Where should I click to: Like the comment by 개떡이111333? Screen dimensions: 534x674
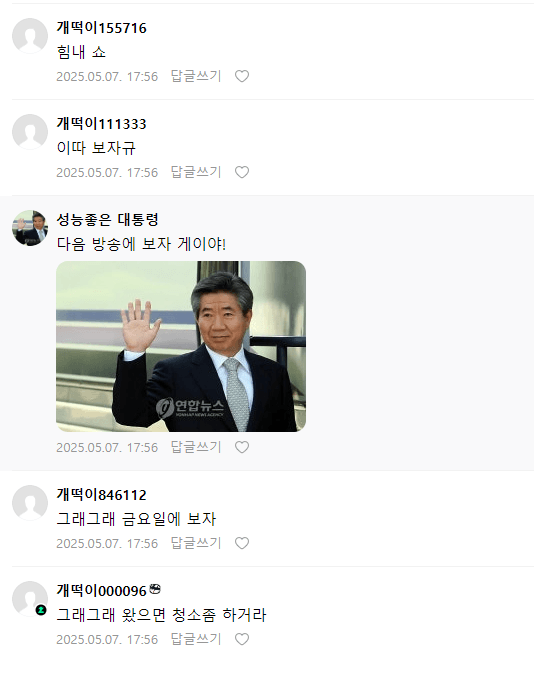tap(242, 172)
